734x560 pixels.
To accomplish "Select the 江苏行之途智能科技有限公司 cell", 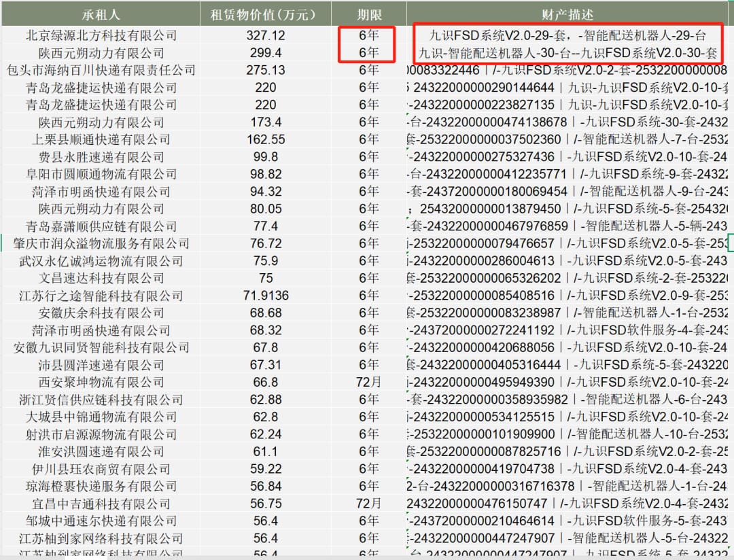I will pos(101,296).
